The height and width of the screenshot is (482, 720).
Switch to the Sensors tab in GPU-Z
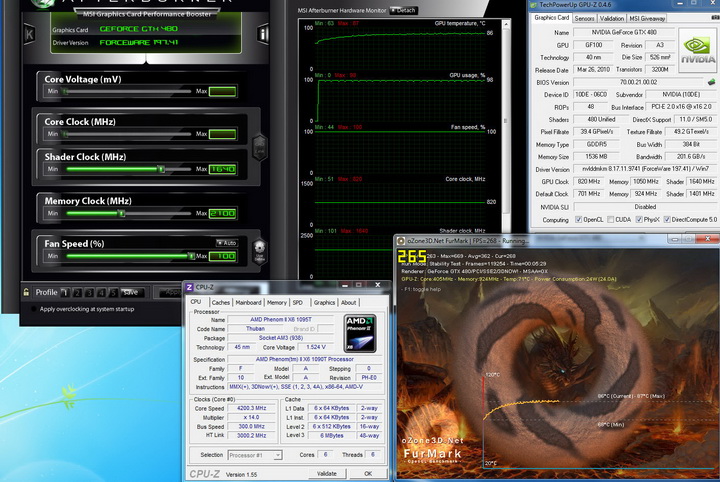tap(584, 18)
